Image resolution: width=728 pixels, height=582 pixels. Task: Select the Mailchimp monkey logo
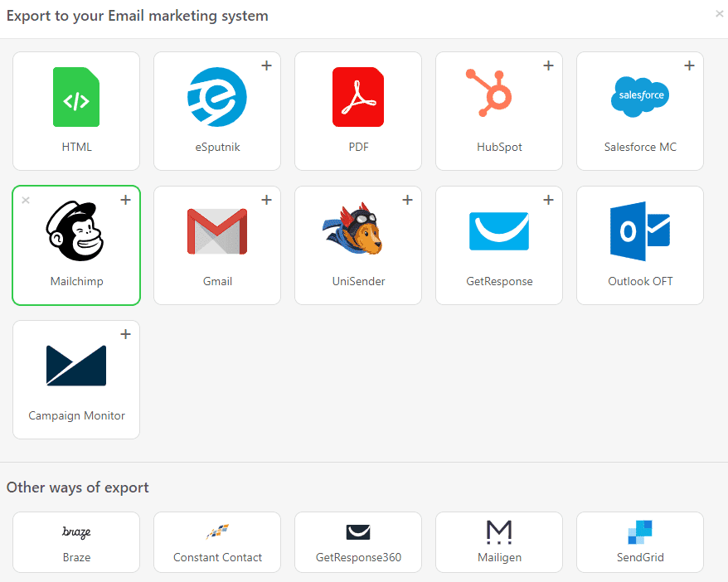pos(75,230)
